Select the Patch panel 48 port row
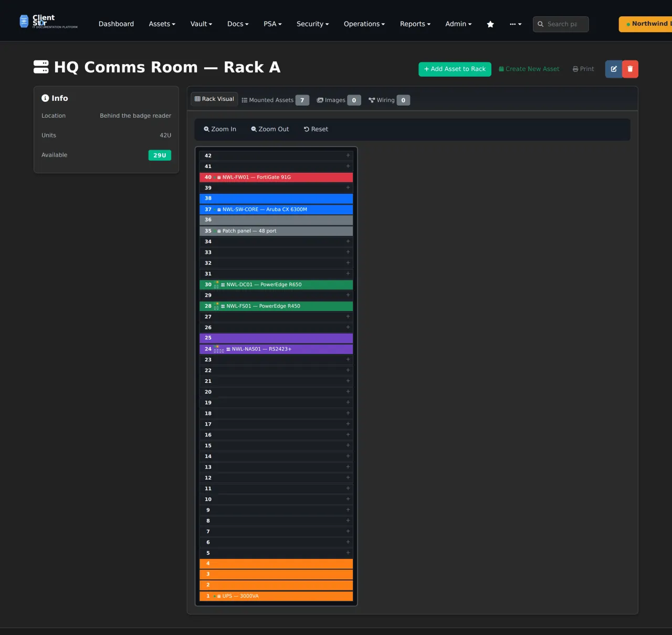This screenshot has width=672, height=635. [276, 231]
